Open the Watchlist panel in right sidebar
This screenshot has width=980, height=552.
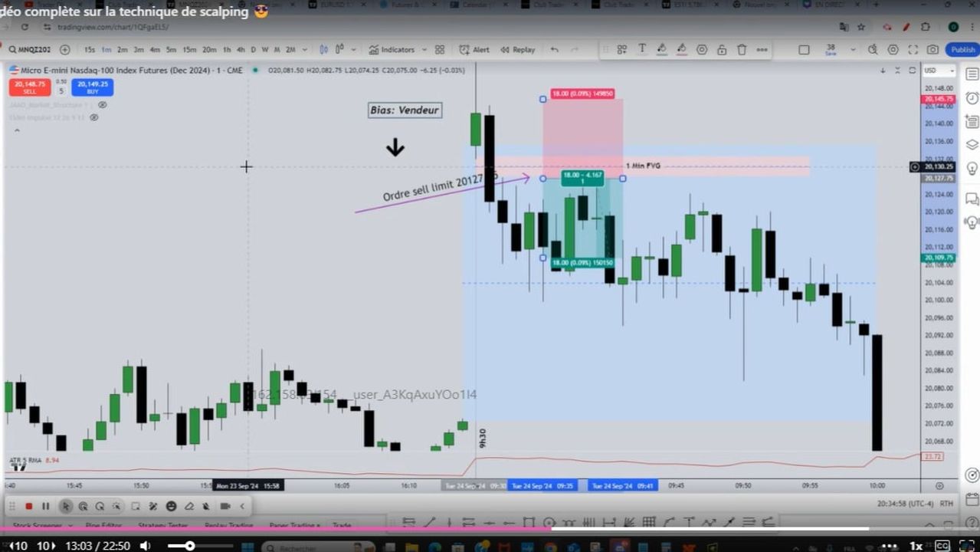click(972, 74)
